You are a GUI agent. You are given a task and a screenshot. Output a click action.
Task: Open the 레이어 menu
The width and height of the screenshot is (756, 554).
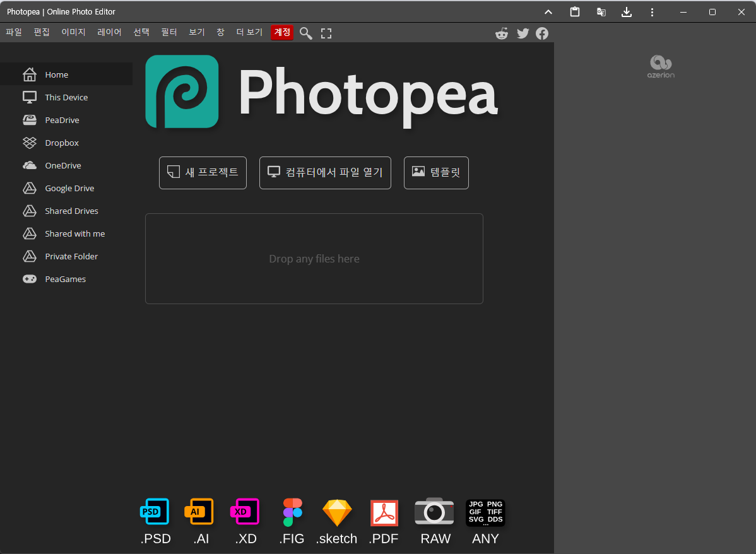coord(109,32)
